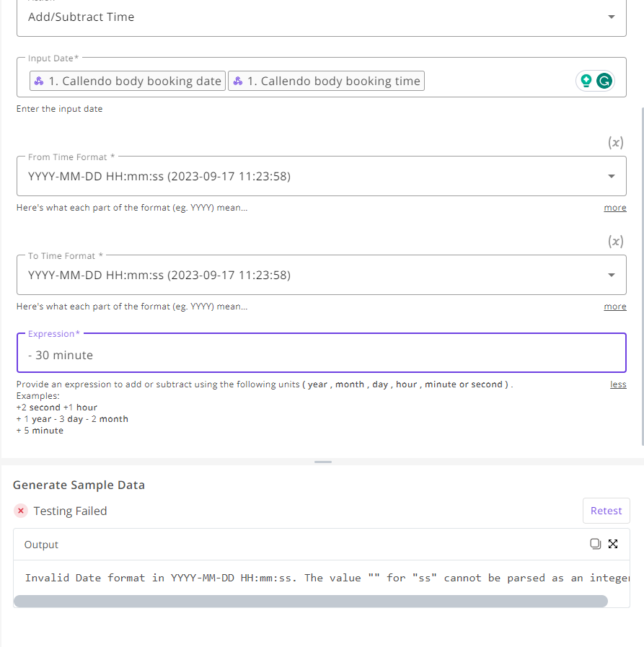Click the Generate Sample Data heading
644x647 pixels.
coord(79,485)
